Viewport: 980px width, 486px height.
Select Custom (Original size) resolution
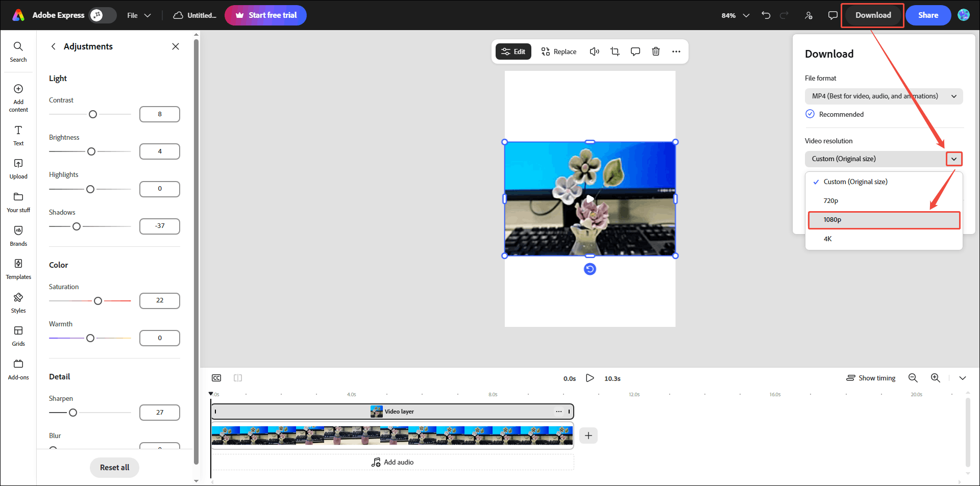point(884,182)
